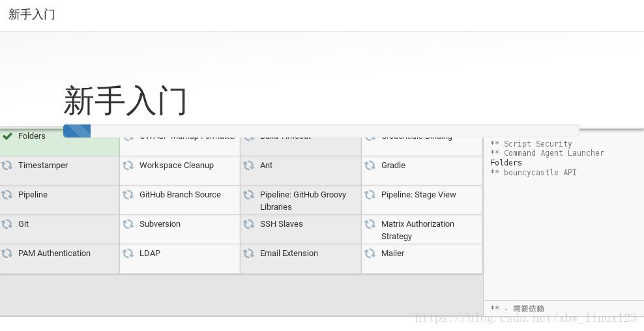Click the pending icon beside Pipeline: Stage View

[370, 195]
